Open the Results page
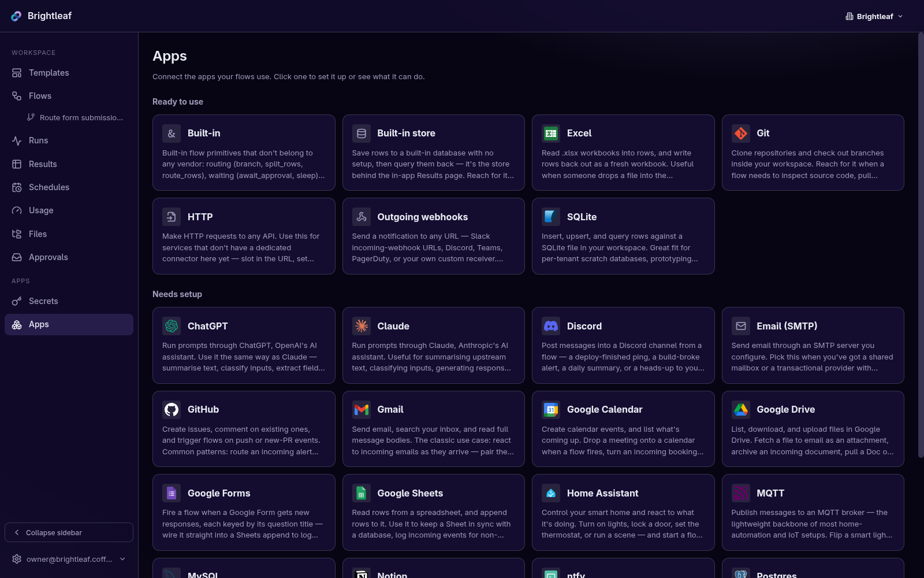Viewport: 924px width, 578px height. point(69,164)
